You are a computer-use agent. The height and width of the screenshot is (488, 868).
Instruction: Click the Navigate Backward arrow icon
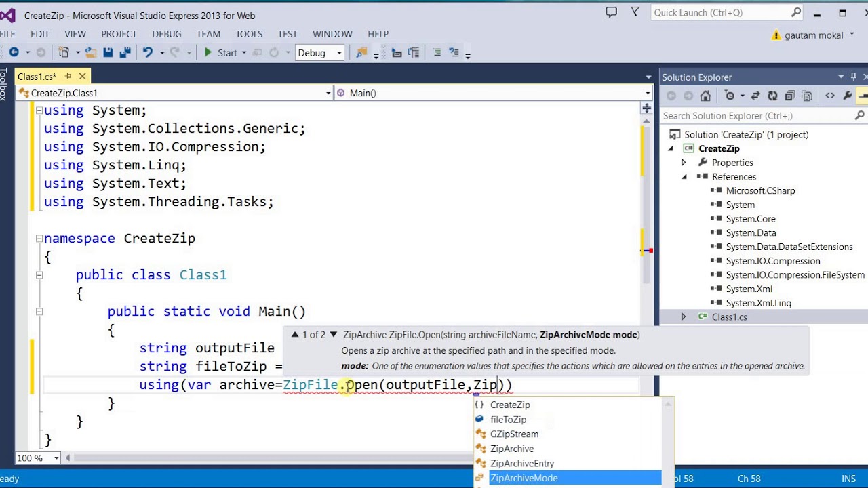pos(14,53)
